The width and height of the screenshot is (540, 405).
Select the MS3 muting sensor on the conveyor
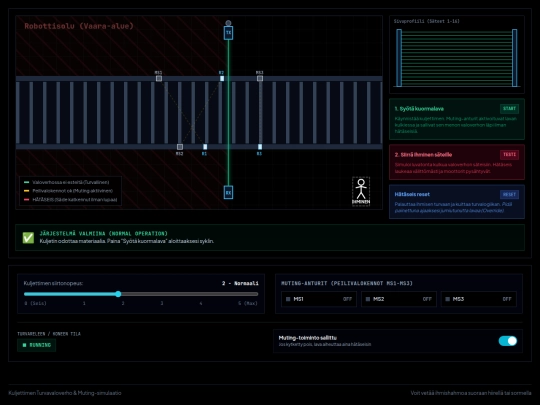(260, 79)
